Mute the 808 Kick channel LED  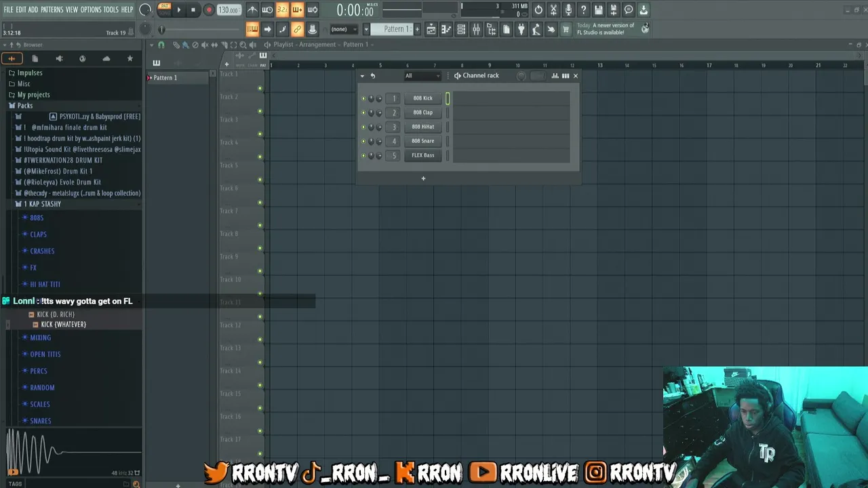point(363,98)
